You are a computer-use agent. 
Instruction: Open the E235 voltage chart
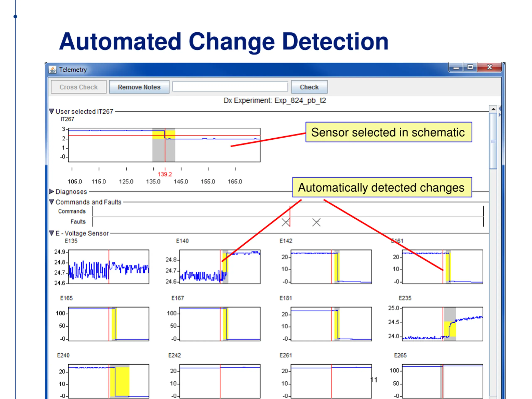click(x=442, y=324)
